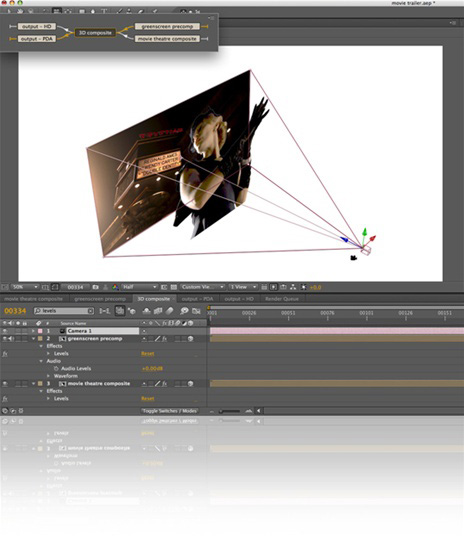This screenshot has height=539, width=464.
Task: Open output - HD node in flowchart
Action: pyautogui.click(x=37, y=26)
